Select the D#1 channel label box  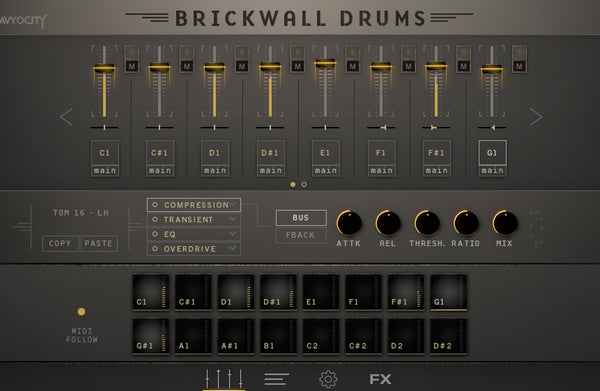pos(271,153)
